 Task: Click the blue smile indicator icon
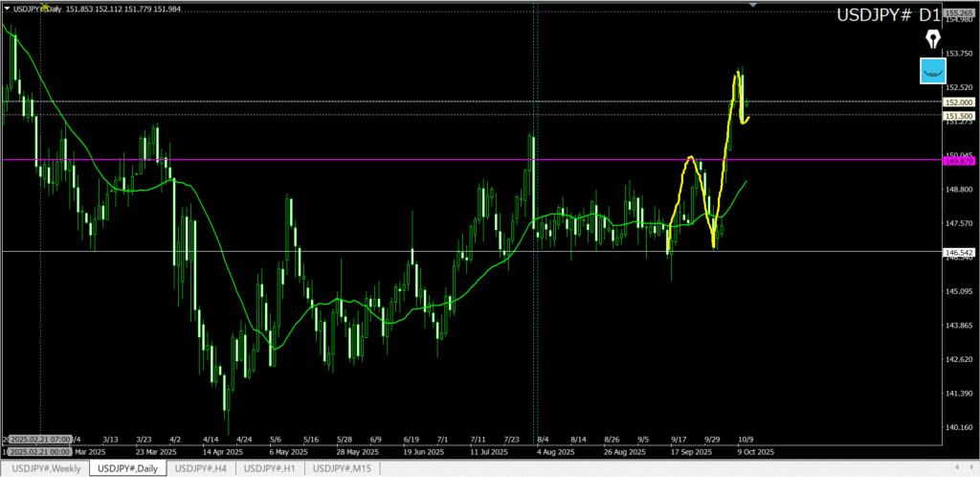tap(933, 70)
